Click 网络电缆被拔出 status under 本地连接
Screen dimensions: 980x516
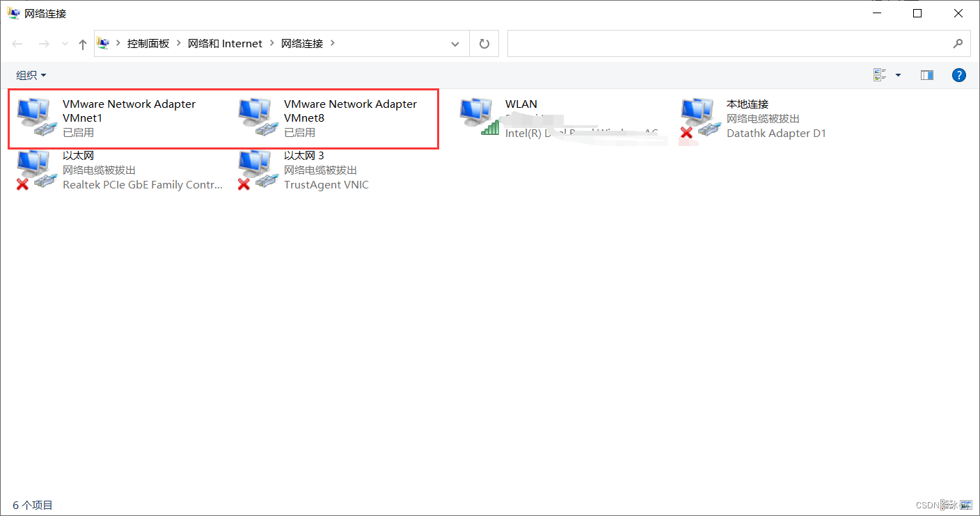(763, 119)
